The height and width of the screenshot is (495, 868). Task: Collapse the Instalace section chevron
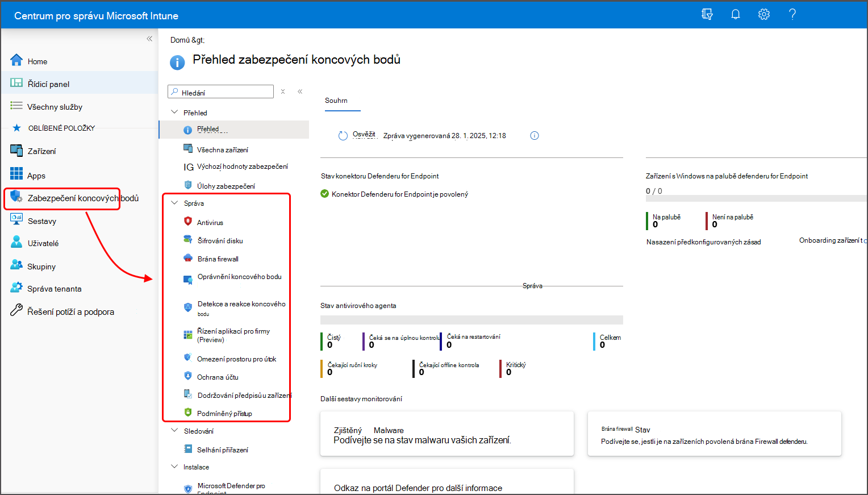click(174, 467)
